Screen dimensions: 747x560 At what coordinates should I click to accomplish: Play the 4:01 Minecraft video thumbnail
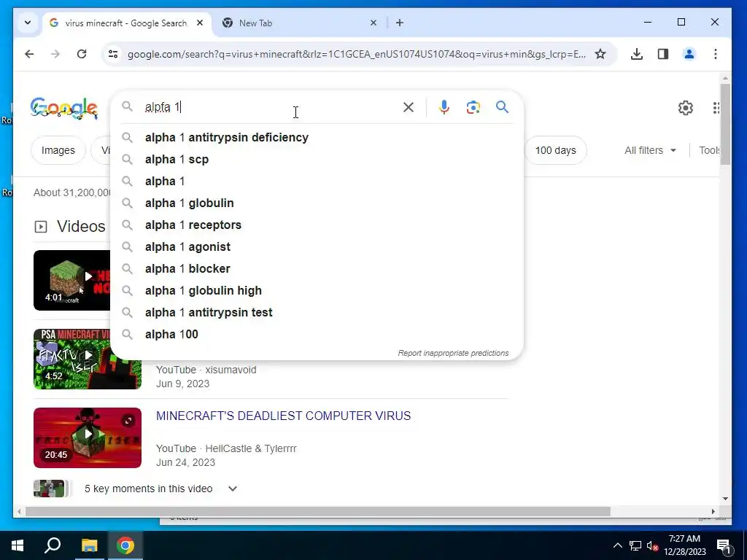point(72,280)
